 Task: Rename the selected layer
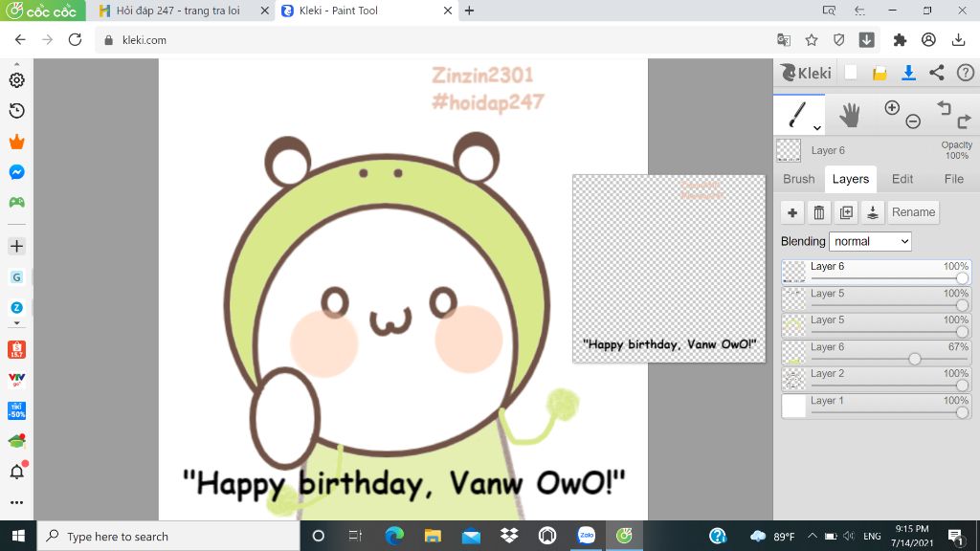pos(913,212)
